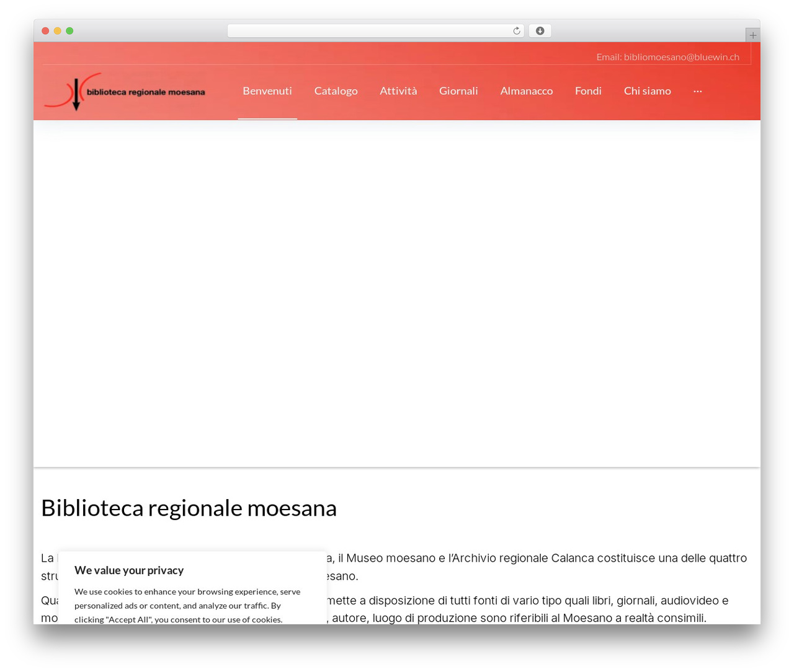Open the Chi siamo page
Image resolution: width=794 pixels, height=672 pixels.
[647, 91]
